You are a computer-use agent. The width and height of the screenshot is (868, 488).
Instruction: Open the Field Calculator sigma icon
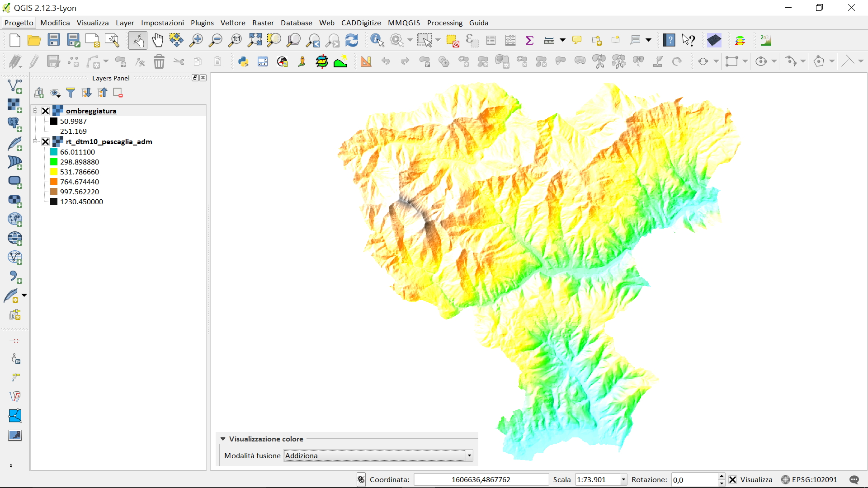click(x=529, y=40)
